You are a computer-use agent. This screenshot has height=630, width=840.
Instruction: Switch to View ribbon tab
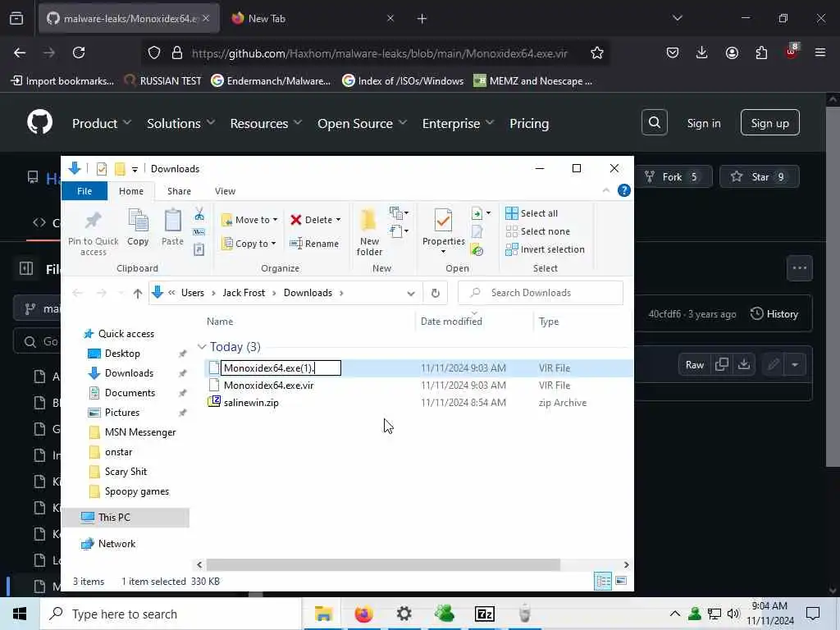pyautogui.click(x=225, y=191)
